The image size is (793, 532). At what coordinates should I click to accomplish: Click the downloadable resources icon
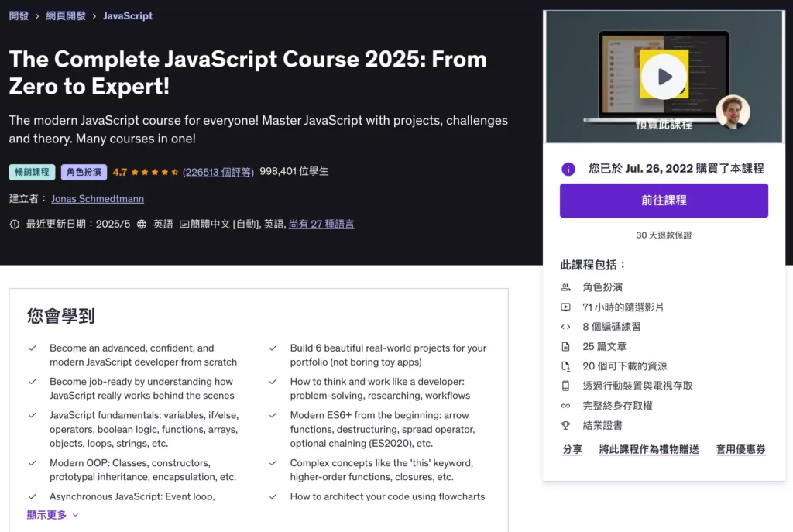(x=565, y=366)
